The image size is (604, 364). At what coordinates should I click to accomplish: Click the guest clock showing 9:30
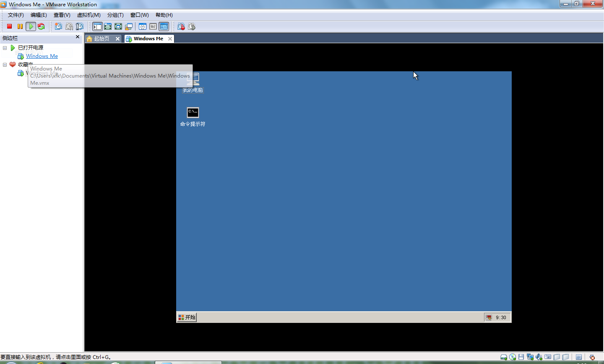pyautogui.click(x=501, y=317)
